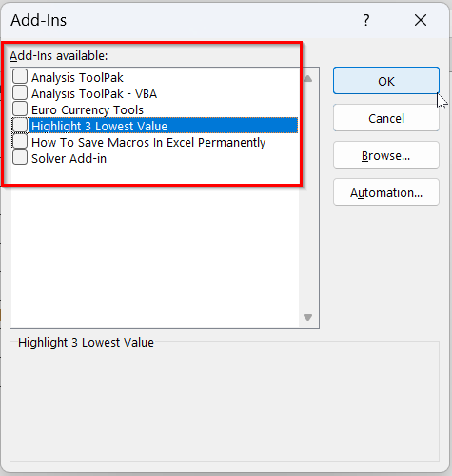Tick the Euro Currency Tools checkbox
Viewport: 452px width, 476px height.
[20, 109]
